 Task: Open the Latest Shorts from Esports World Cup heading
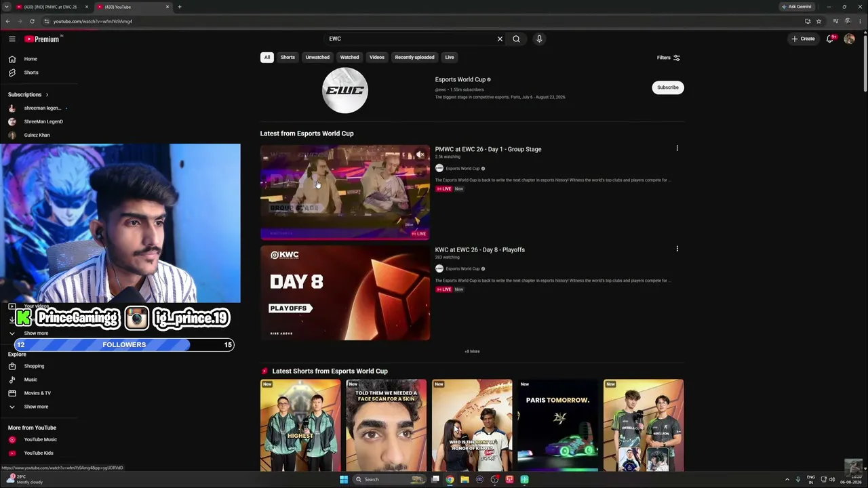[x=330, y=371]
